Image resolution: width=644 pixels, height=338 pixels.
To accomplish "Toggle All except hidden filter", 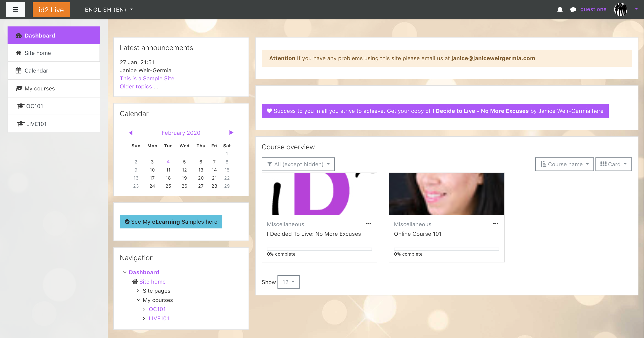I will (299, 164).
